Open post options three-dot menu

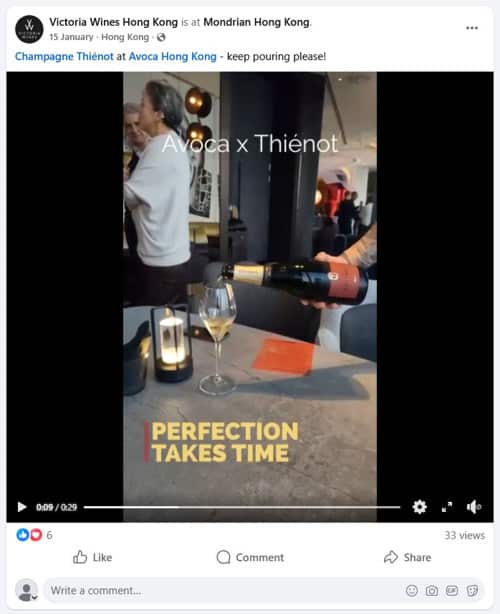472,28
